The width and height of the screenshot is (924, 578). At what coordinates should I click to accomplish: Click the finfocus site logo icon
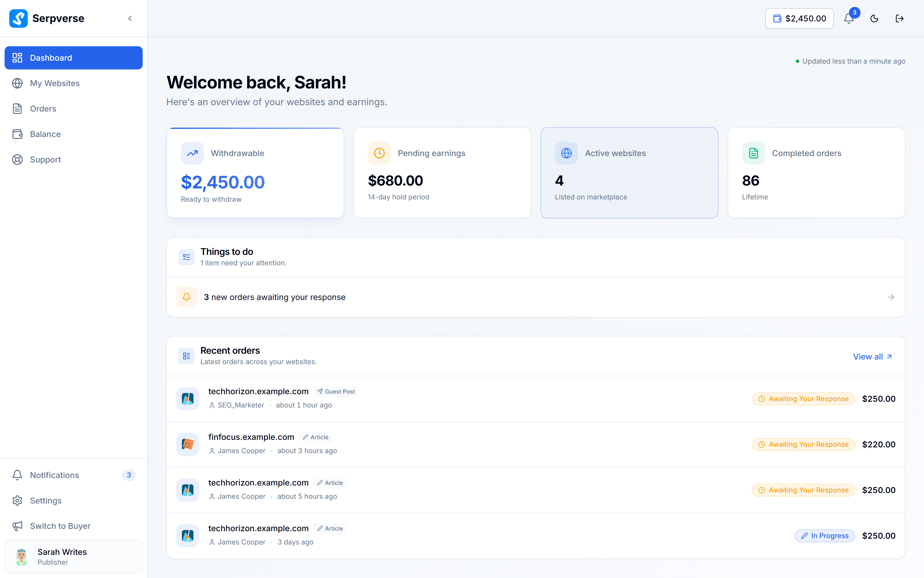click(x=187, y=444)
